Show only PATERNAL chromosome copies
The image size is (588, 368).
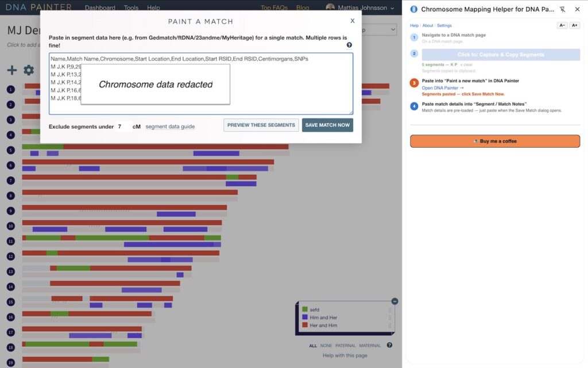point(346,346)
